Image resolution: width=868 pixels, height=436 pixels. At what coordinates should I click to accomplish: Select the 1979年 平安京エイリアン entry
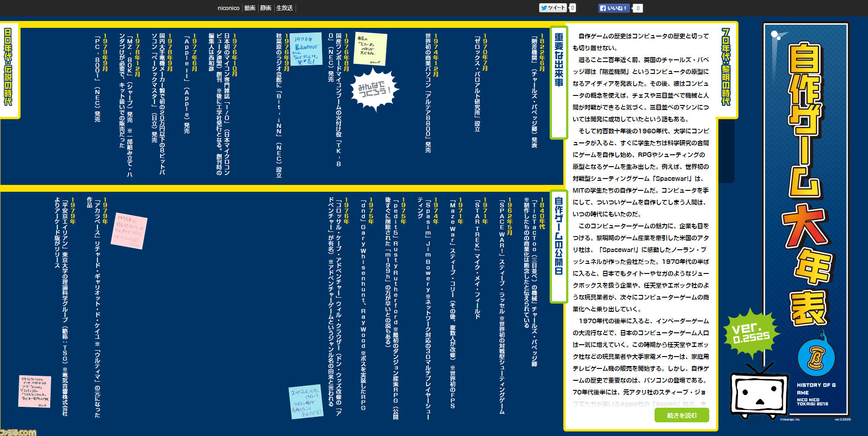coord(64,307)
